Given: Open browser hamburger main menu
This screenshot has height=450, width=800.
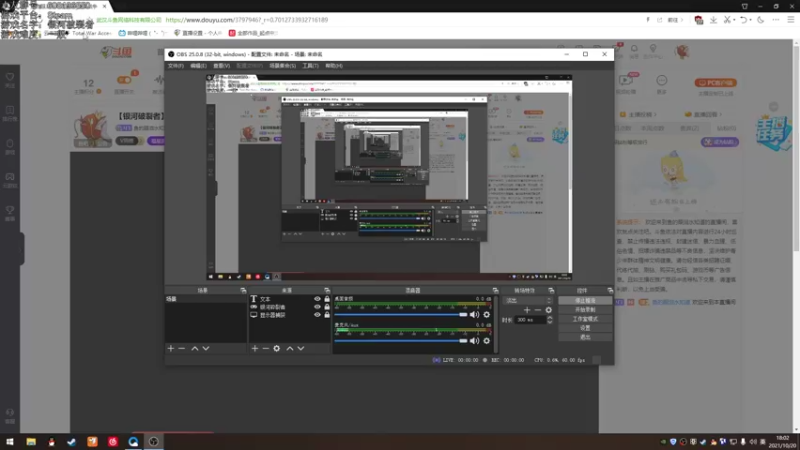Looking at the screenshot, I should [x=790, y=20].
